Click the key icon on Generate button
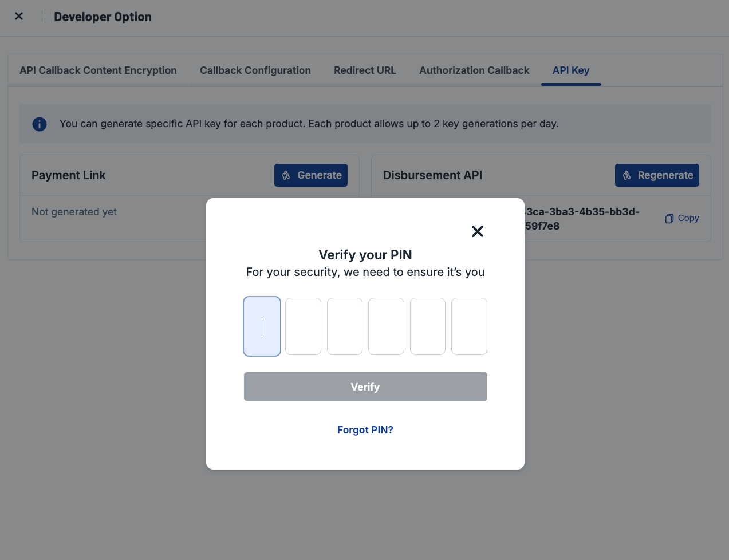 pos(286,175)
